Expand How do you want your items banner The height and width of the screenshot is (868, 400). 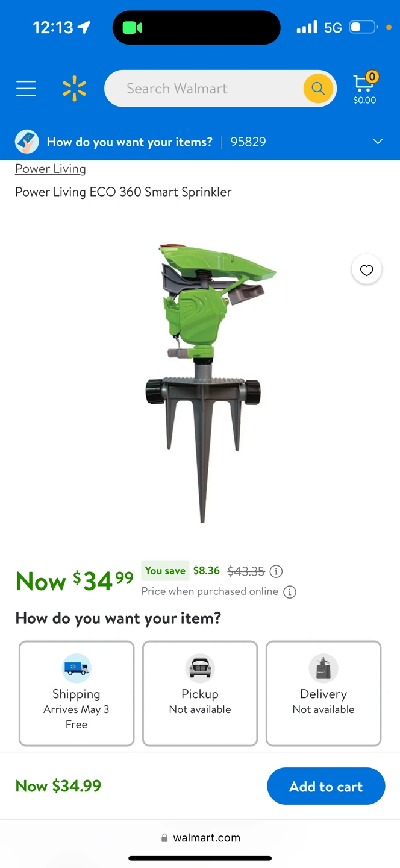(x=200, y=142)
